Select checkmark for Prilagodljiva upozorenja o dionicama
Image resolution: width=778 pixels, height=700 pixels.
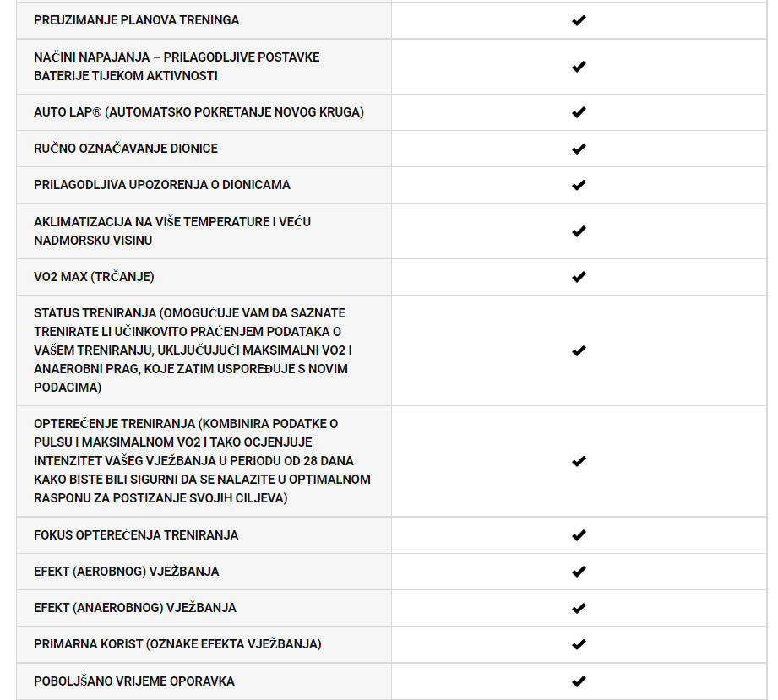[579, 185]
